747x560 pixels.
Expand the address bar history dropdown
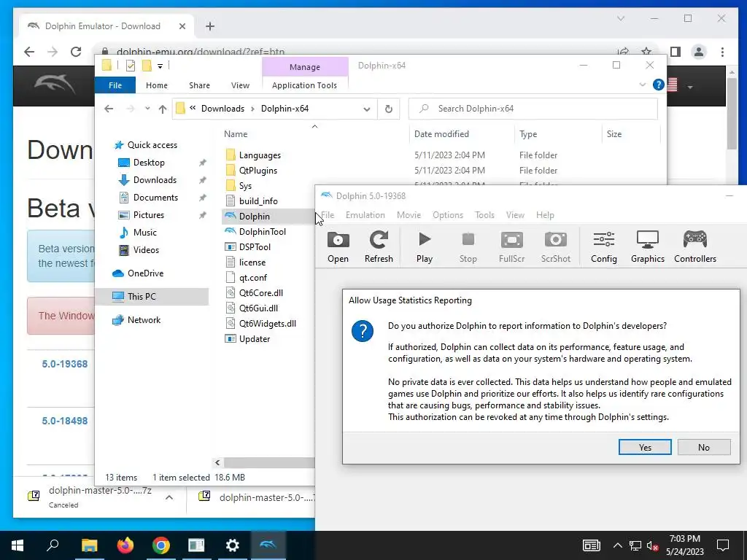366,109
